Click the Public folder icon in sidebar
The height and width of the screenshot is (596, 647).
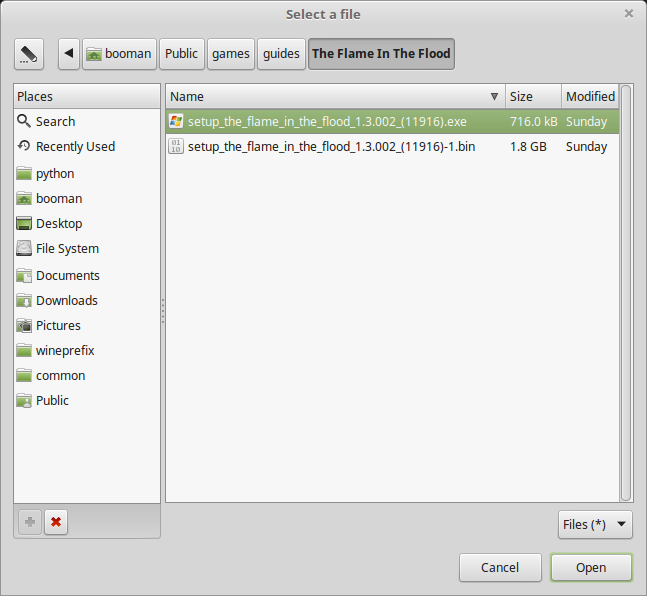pos(24,400)
